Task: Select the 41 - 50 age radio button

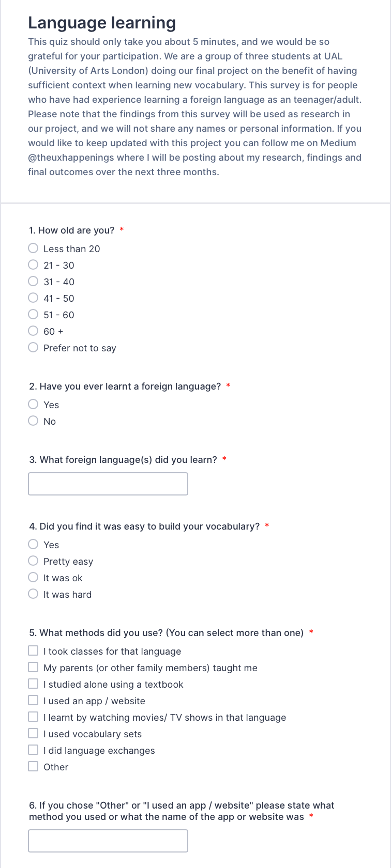Action: (33, 298)
